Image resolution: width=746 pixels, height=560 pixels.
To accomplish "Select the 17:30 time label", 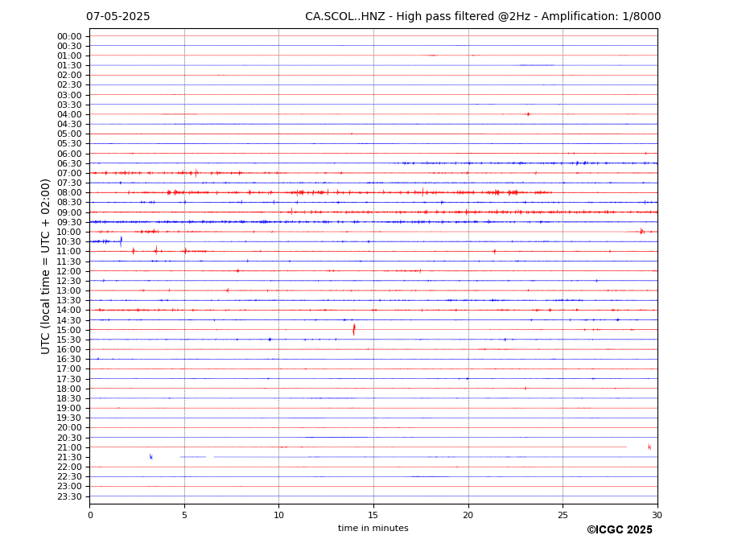I will tap(69, 379).
